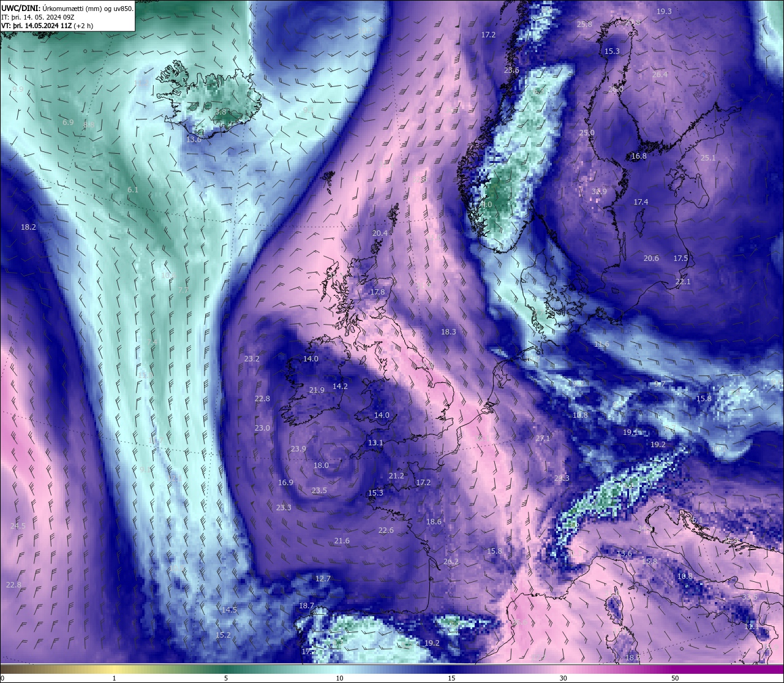Click the value 17.5 on the map
Screen dimensions: 784x683
click(681, 258)
